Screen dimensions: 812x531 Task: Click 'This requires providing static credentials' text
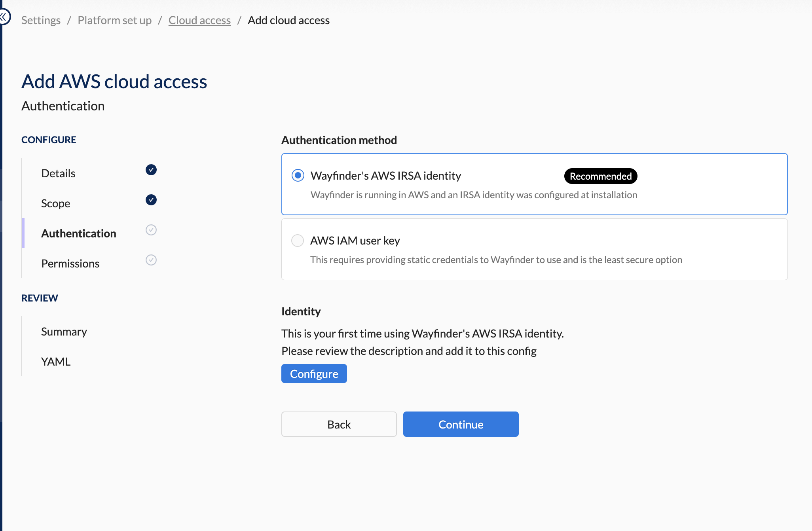point(496,260)
